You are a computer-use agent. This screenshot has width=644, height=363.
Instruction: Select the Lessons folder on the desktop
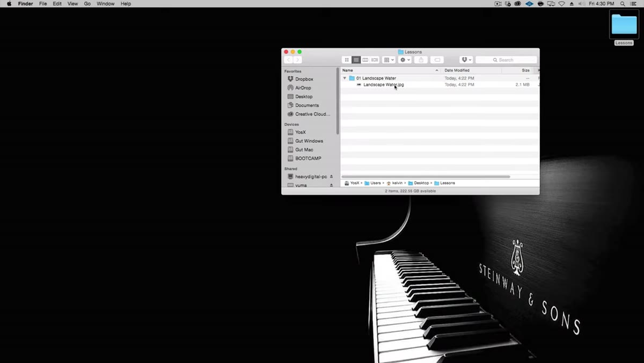click(624, 27)
